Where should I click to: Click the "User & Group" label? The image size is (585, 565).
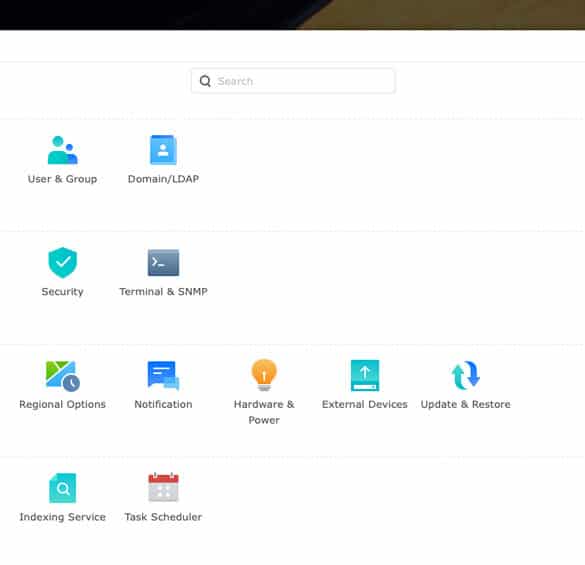62,179
